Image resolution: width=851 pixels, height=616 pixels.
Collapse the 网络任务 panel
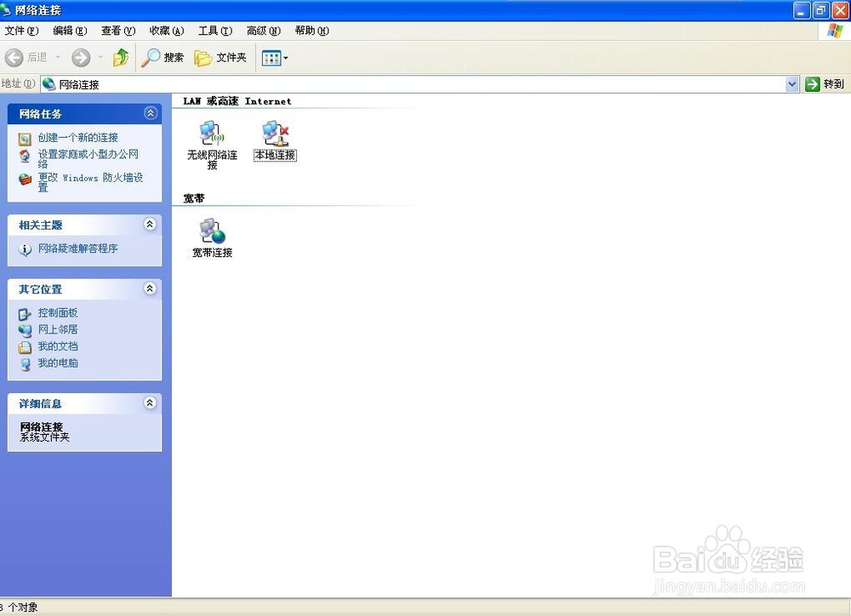(x=151, y=113)
